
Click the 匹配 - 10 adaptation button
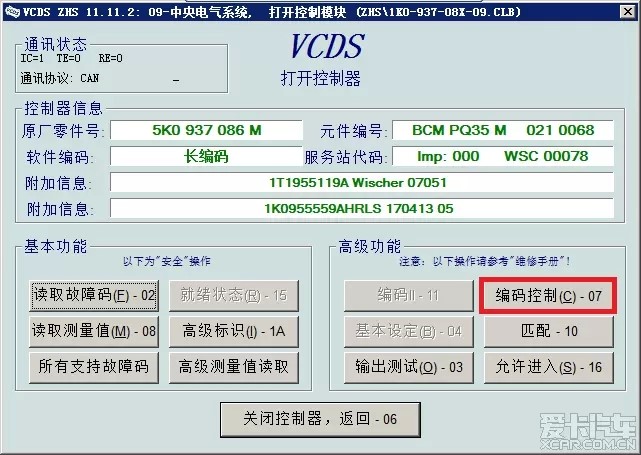pos(549,331)
